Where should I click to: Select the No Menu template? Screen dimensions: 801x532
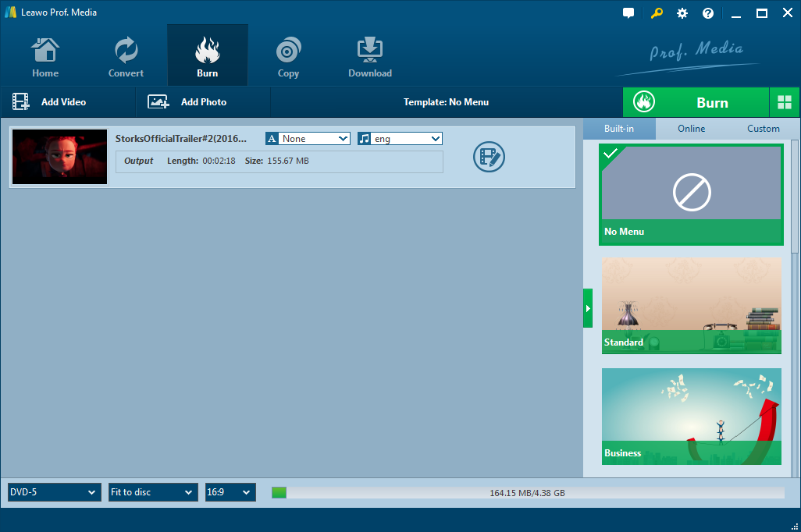tap(691, 194)
